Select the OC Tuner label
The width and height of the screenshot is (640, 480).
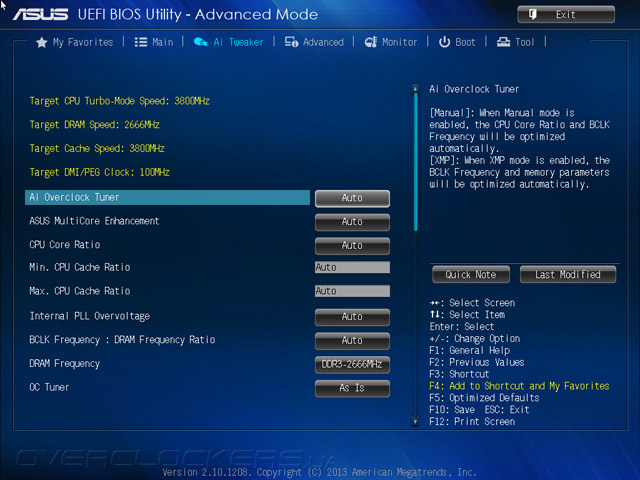tap(49, 387)
